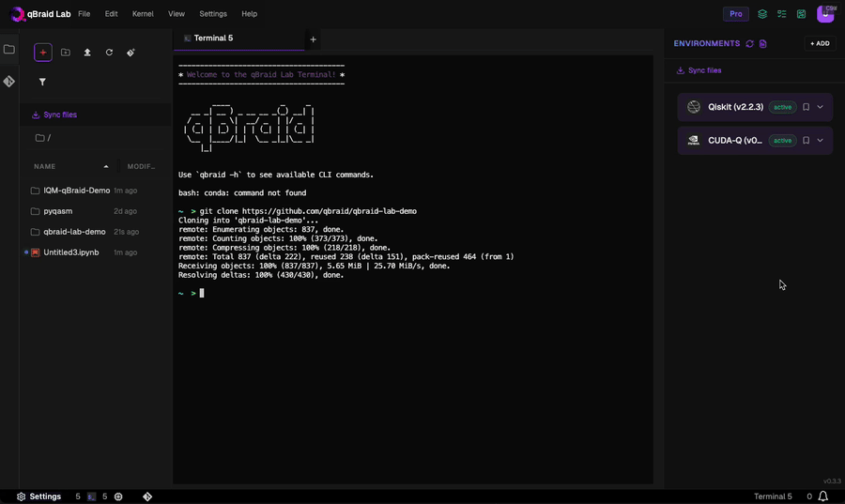Image resolution: width=845 pixels, height=504 pixels.
Task: Refresh the file browser list
Action: point(110,53)
